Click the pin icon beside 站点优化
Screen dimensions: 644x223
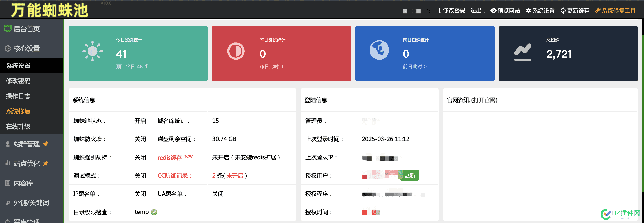point(45,163)
